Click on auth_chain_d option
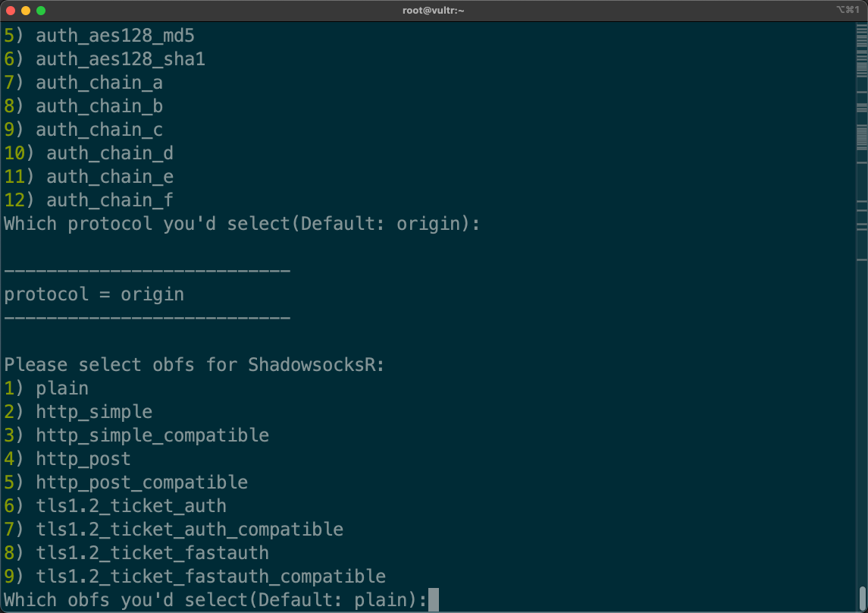The width and height of the screenshot is (868, 613). 110,153
